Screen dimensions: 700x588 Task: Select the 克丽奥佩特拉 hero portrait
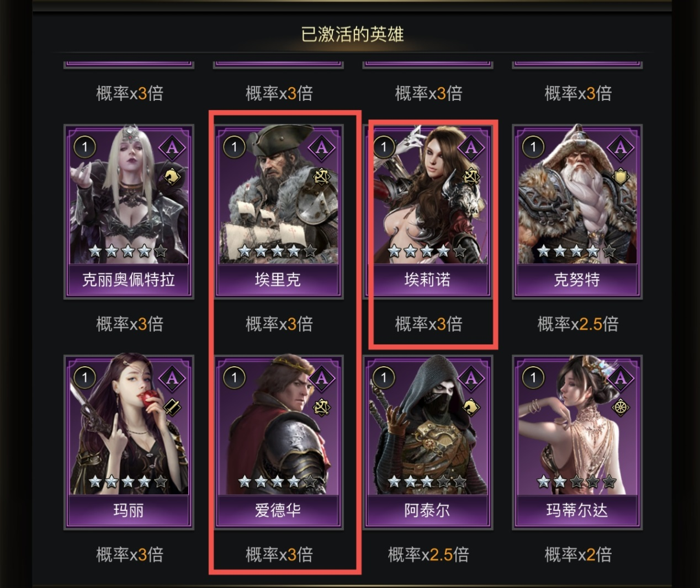point(129,196)
